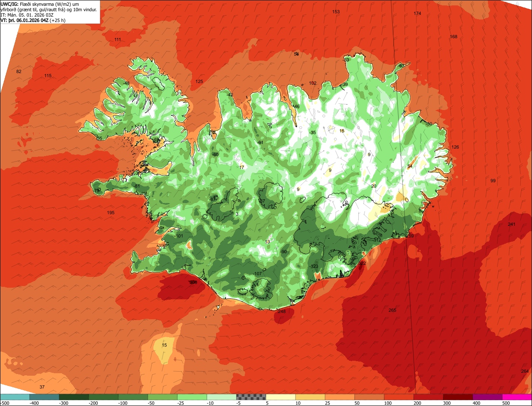Click the map value '99'
This screenshot has height=406, width=532.
pyautogui.click(x=493, y=181)
